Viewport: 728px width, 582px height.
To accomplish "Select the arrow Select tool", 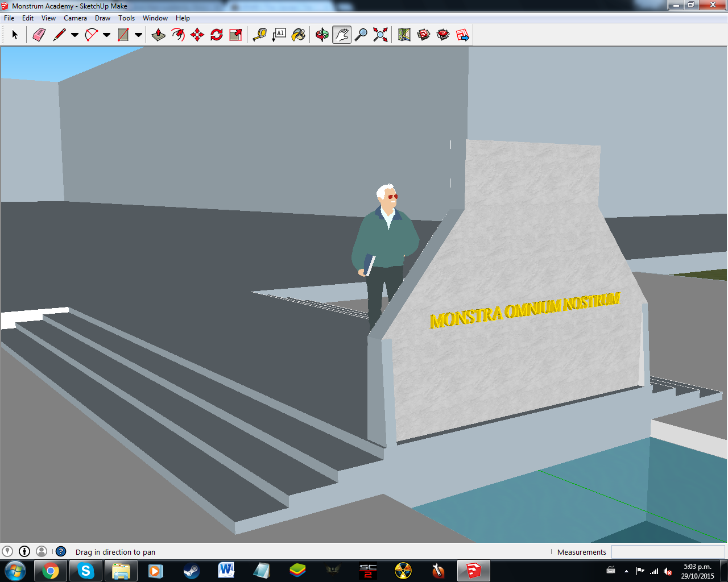I will 15,35.
